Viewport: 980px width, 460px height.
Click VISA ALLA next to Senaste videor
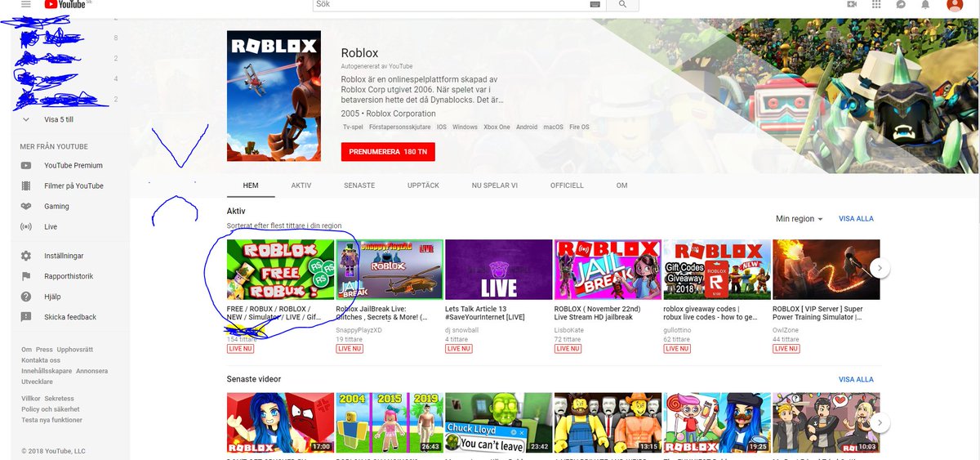click(x=856, y=379)
